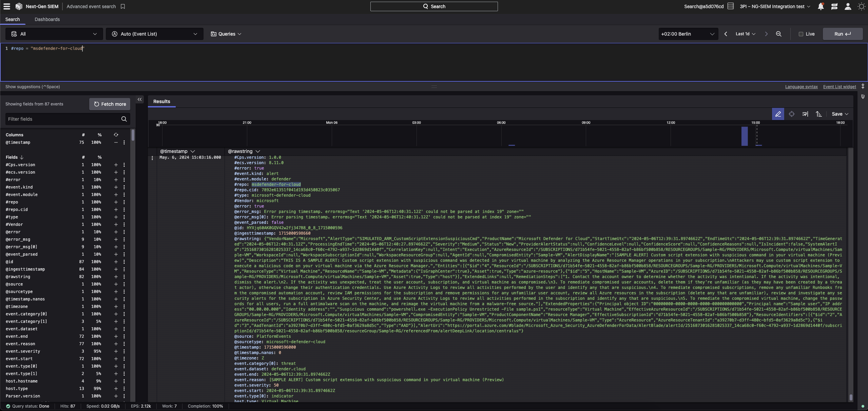Enable the Live checkbox
This screenshot has height=411, width=868.
(801, 34)
